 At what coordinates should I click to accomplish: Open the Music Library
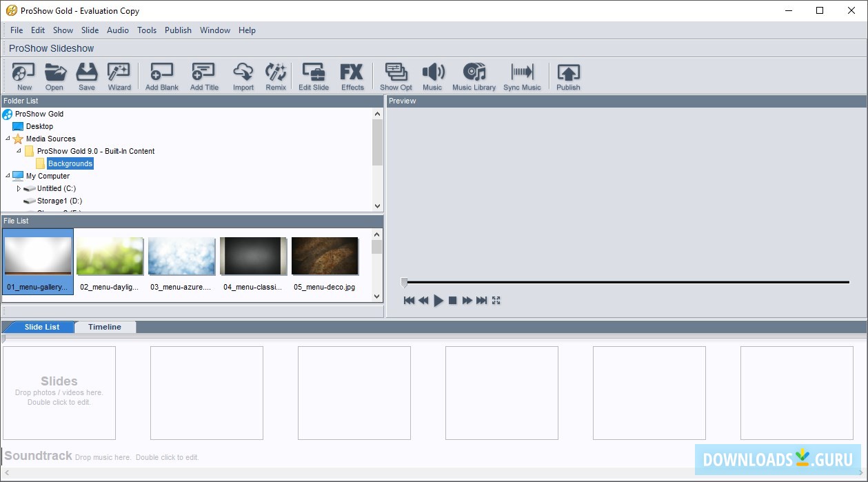[474, 76]
